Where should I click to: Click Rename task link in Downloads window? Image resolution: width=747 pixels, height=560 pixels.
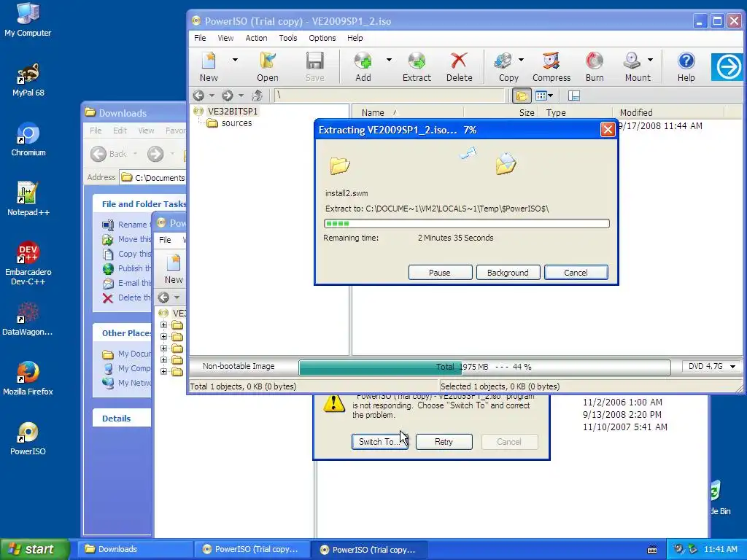133,225
